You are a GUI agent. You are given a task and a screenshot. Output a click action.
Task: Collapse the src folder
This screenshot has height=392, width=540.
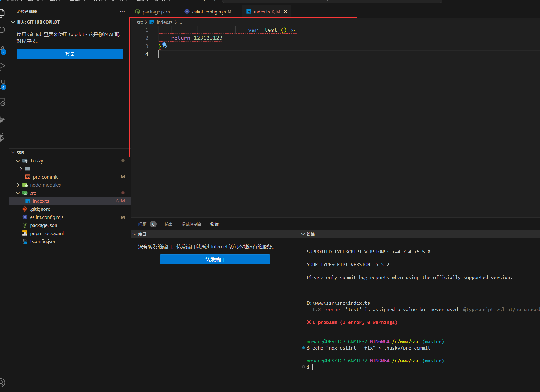(x=18, y=193)
